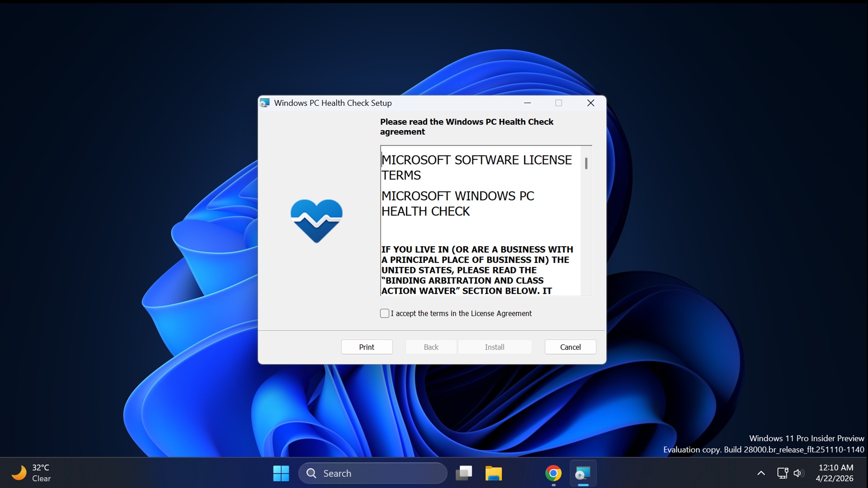
Task: Select the PC Health Check setup taskbar icon
Action: pos(583,473)
